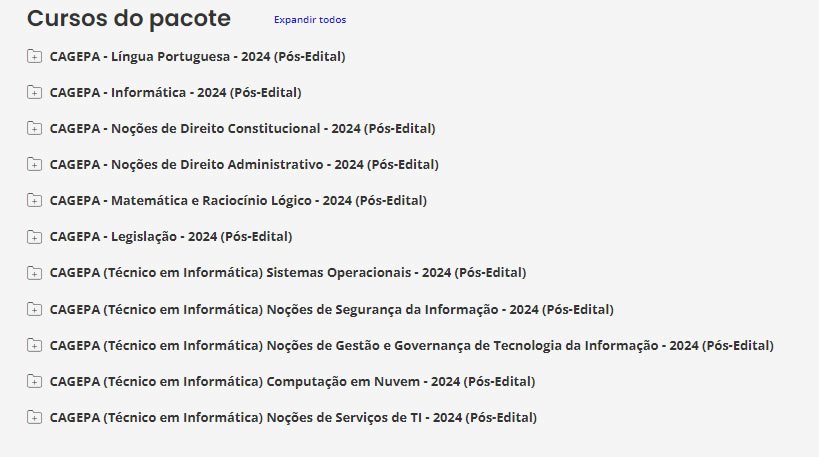Select Noções de Direito Constitucional course title
The width and height of the screenshot is (819, 457).
(x=242, y=128)
